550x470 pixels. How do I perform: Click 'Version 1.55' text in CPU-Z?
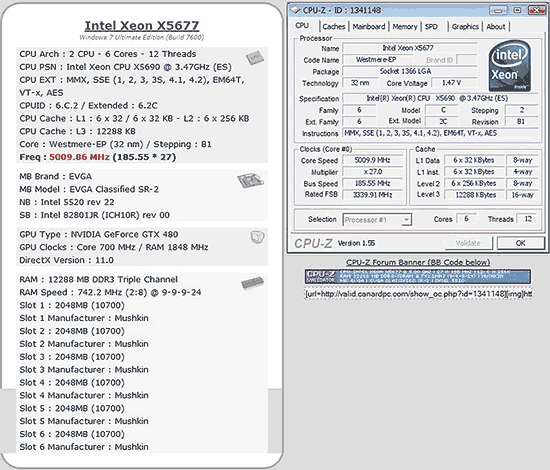click(356, 243)
